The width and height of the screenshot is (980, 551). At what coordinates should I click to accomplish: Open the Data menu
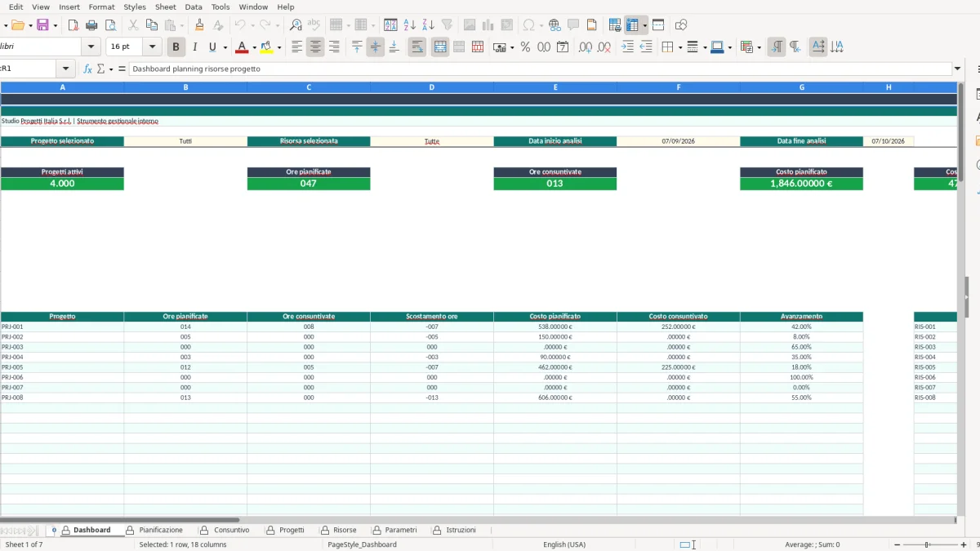(x=194, y=7)
